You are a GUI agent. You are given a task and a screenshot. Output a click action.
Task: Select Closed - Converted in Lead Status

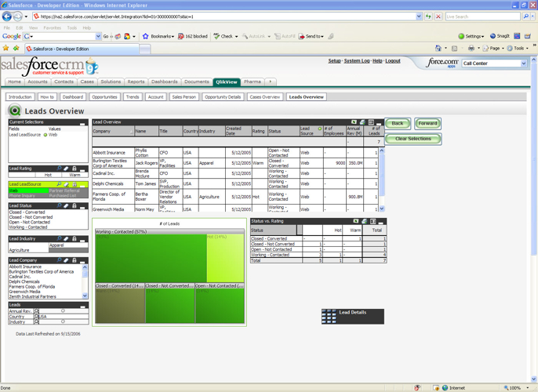tap(27, 212)
